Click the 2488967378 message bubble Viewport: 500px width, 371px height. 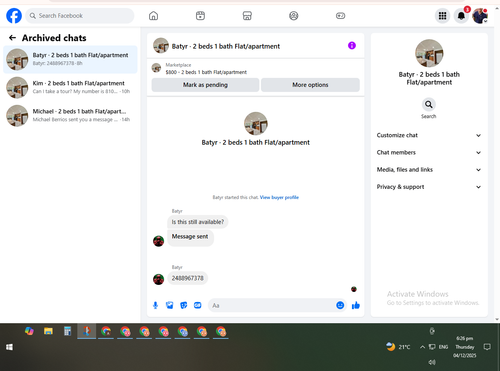click(187, 278)
